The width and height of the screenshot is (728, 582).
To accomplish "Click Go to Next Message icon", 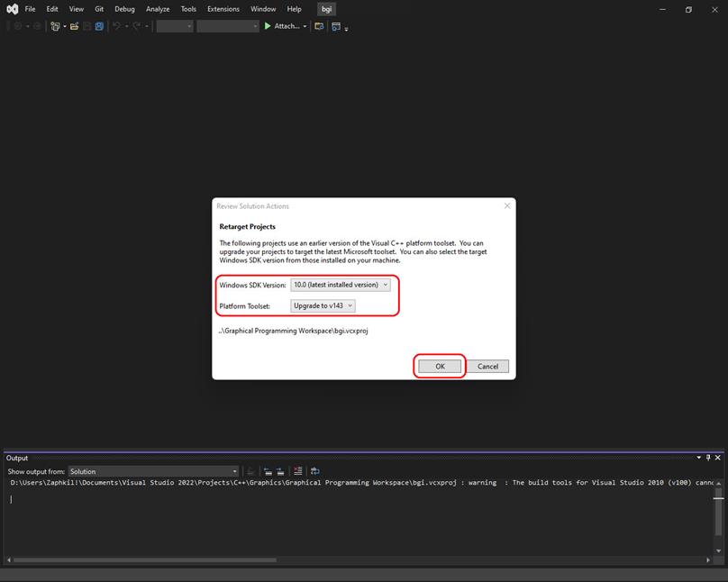I will (x=280, y=471).
